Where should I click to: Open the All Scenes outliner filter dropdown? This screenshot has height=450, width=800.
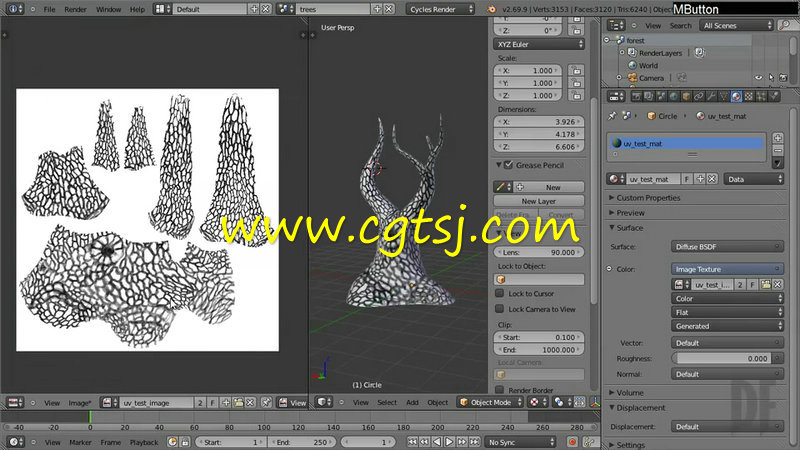[x=736, y=26]
